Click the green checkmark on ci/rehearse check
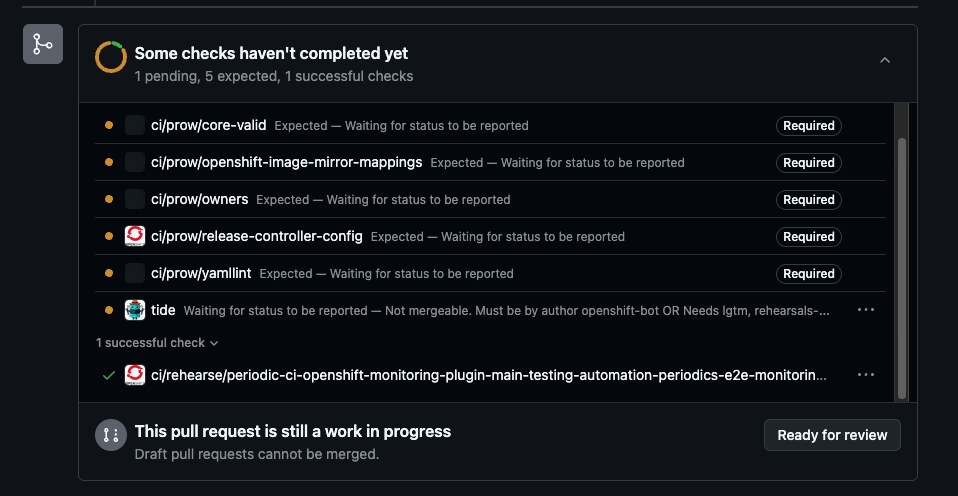The height and width of the screenshot is (496, 958). point(109,375)
